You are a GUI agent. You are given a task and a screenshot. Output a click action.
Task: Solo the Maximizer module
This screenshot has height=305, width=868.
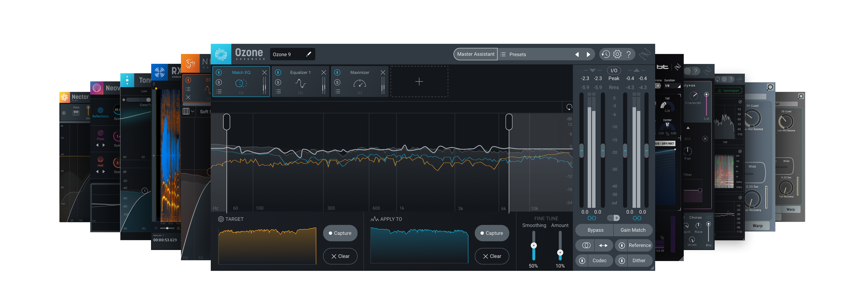pos(337,82)
